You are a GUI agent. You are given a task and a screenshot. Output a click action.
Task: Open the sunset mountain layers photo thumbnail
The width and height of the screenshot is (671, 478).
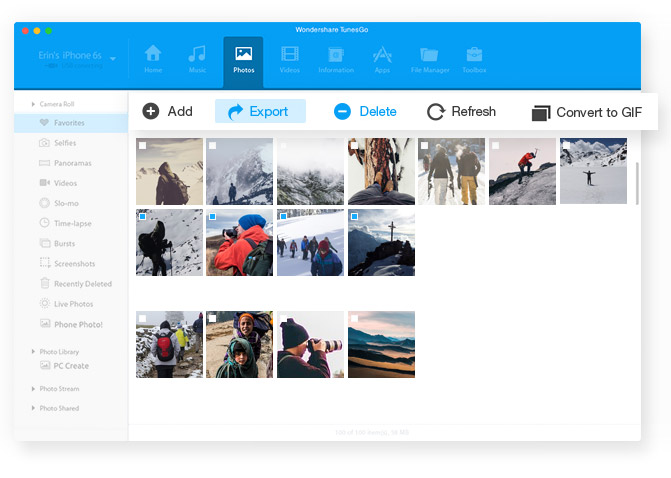click(x=381, y=344)
